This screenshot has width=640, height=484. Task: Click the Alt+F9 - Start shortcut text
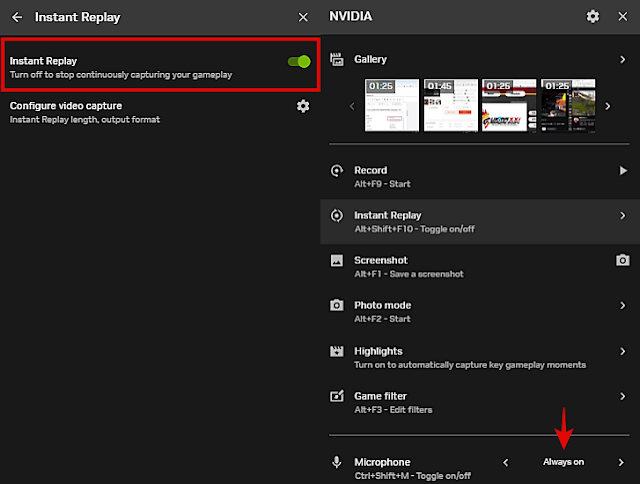tap(382, 184)
